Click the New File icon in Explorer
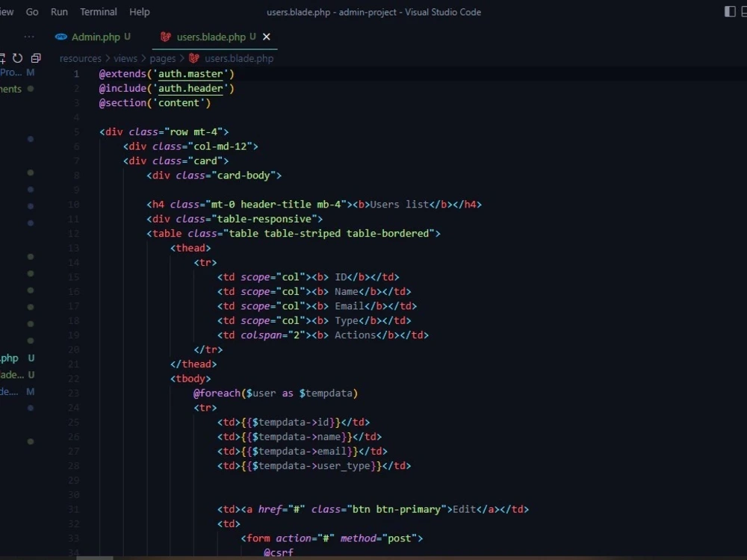This screenshot has height=560, width=747. tap(4, 57)
